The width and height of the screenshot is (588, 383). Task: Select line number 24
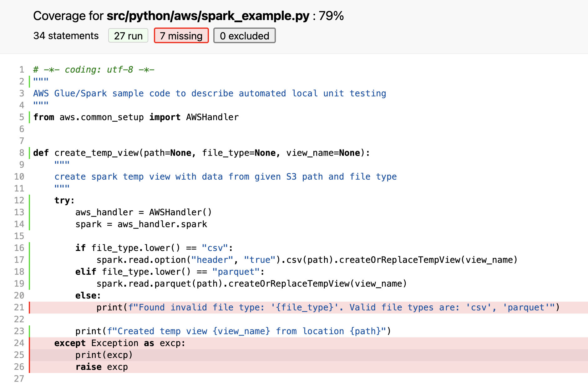pos(19,343)
